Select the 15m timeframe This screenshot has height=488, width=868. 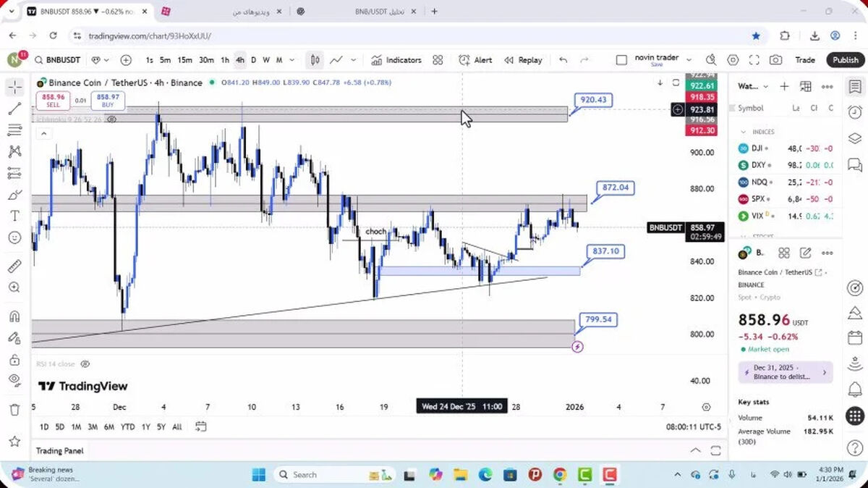185,60
